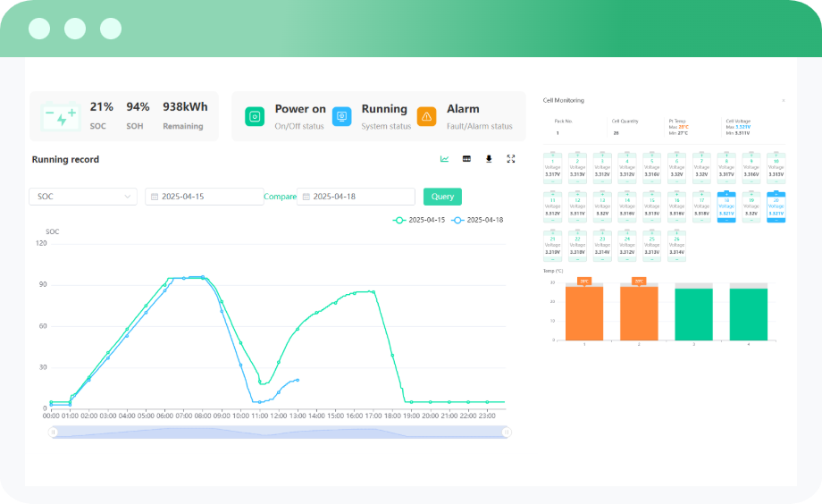822x504 pixels.
Task: Expand chart to fullscreen
Action: pyautogui.click(x=511, y=159)
